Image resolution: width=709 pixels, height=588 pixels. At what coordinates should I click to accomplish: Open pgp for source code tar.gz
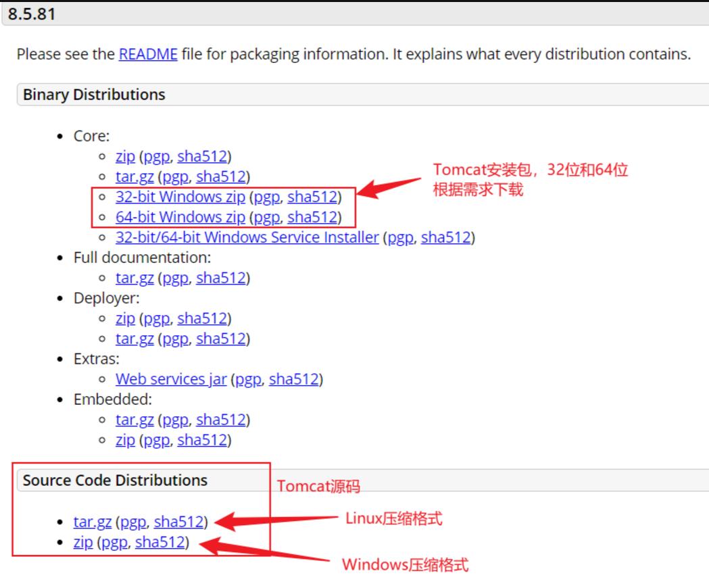(134, 522)
